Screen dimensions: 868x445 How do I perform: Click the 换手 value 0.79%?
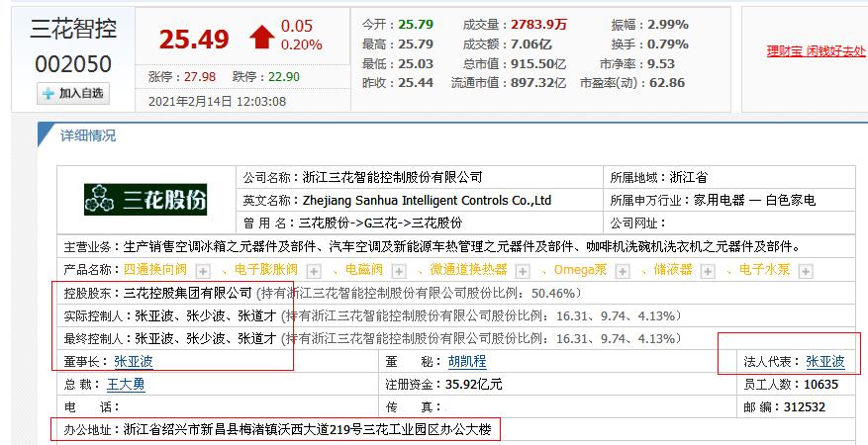pyautogui.click(x=668, y=44)
